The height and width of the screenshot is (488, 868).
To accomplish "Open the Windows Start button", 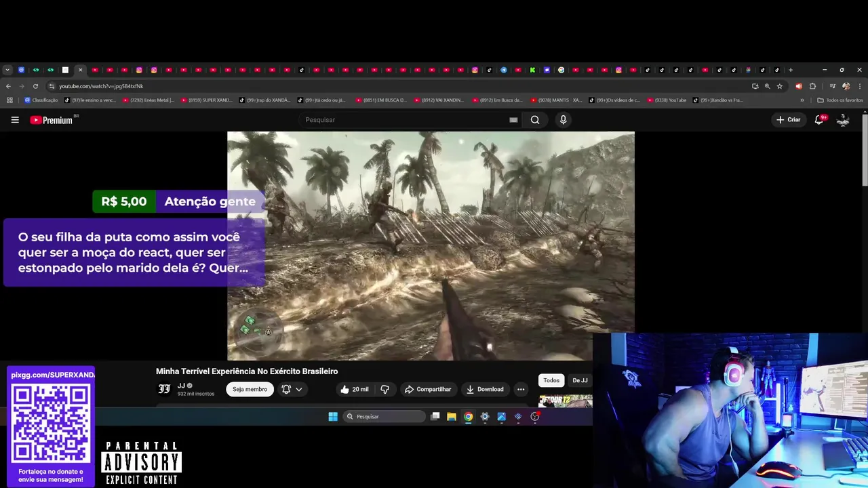I will click(x=333, y=417).
